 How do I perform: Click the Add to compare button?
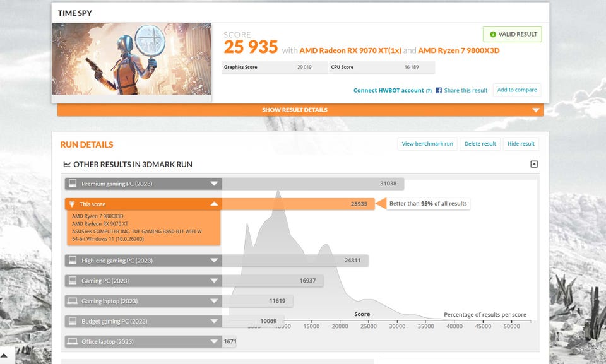click(x=517, y=90)
